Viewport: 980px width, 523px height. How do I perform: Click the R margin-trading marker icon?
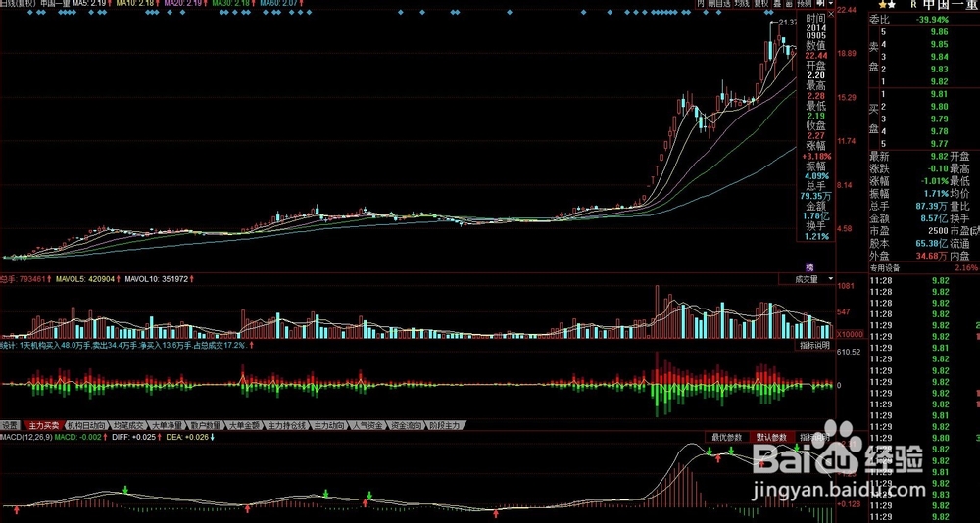click(x=913, y=4)
